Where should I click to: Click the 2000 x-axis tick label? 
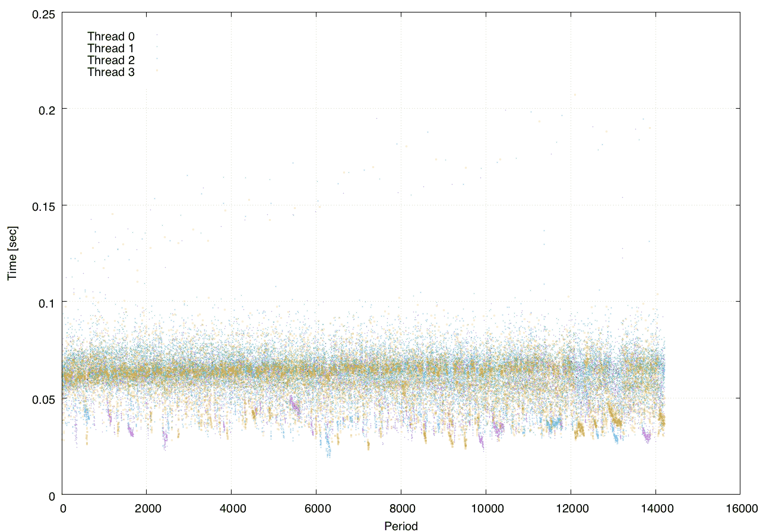[147, 508]
